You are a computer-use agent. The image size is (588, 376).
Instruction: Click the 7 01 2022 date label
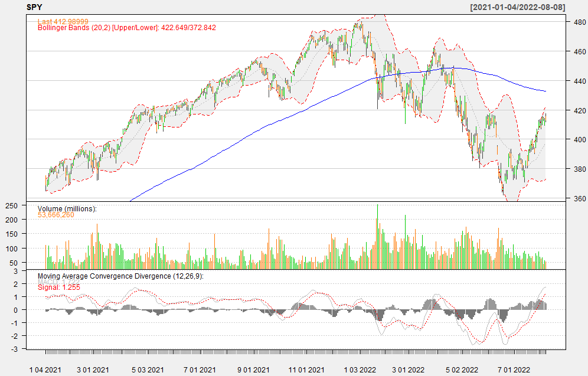click(x=514, y=370)
